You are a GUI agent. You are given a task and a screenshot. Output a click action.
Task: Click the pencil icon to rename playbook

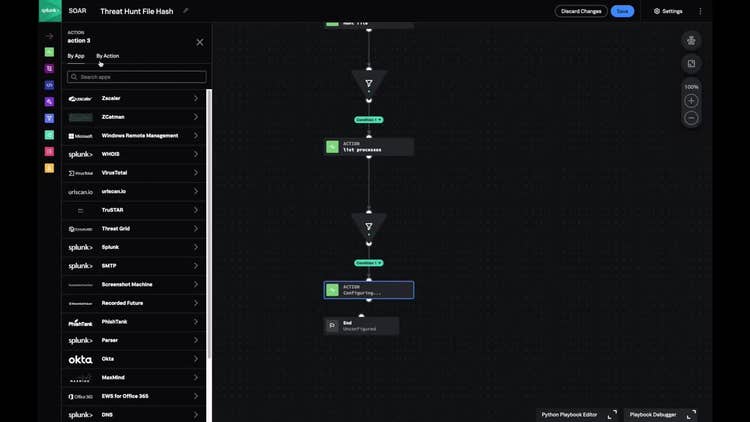185,11
